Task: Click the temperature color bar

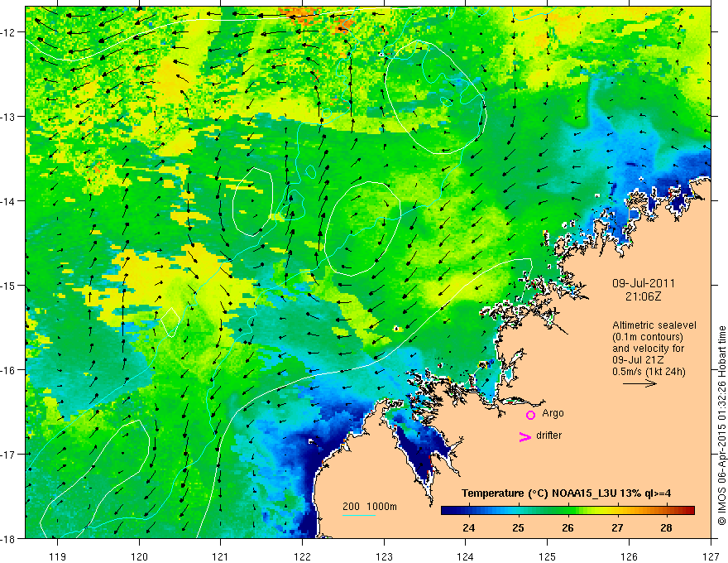Action: tap(568, 511)
